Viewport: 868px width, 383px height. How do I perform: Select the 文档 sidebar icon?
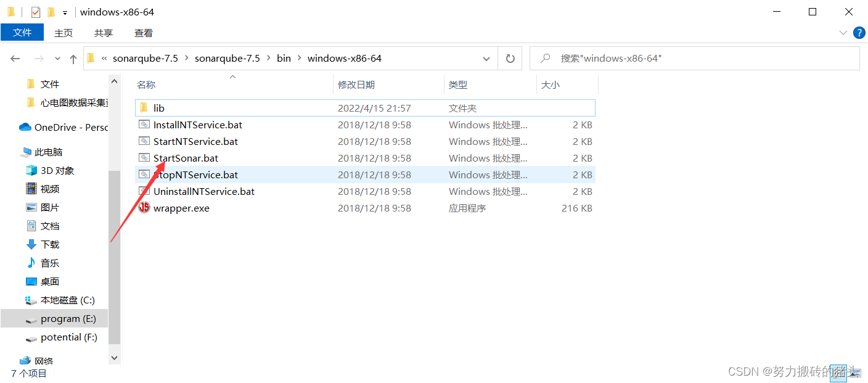click(x=31, y=226)
